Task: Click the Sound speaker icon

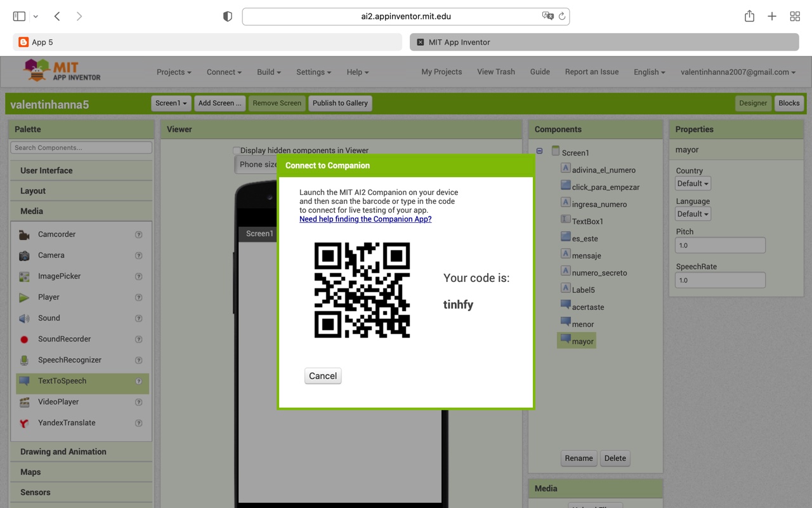Action: pyautogui.click(x=24, y=319)
